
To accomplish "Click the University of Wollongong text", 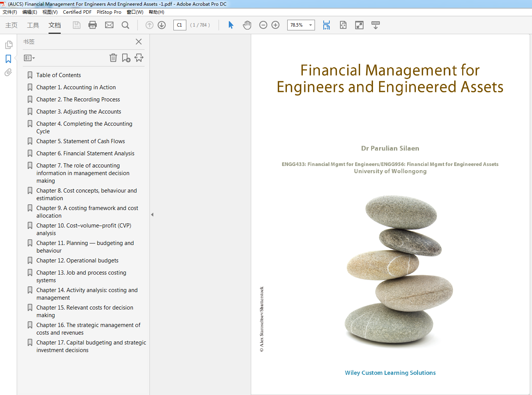I will tap(390, 171).
